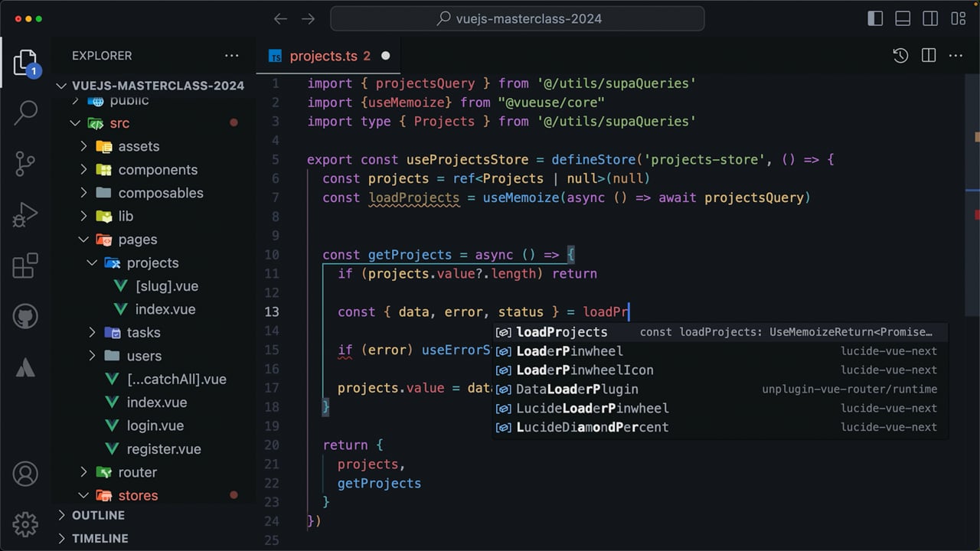Click the underlined loadProjects variable on line 7
980x551 pixels.
click(x=413, y=198)
